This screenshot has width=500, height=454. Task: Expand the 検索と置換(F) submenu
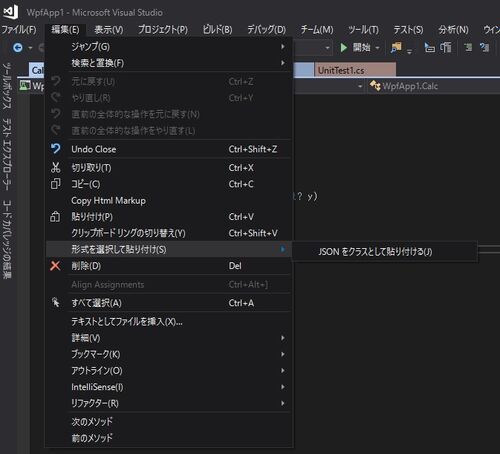coord(169,63)
